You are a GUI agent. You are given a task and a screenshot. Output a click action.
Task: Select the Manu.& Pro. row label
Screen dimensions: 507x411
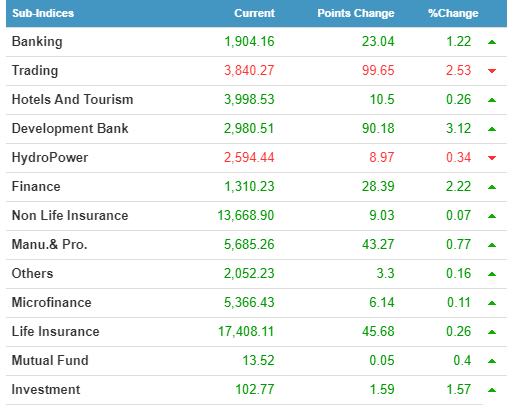(49, 244)
